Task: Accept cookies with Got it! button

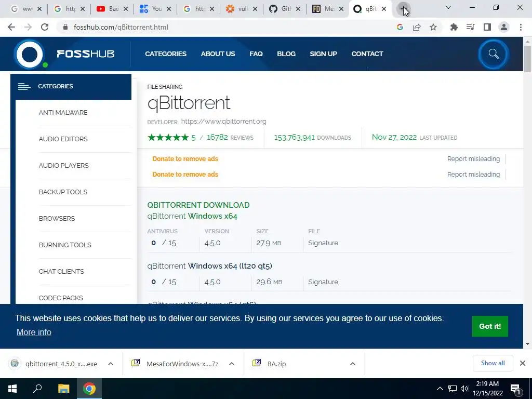Action: tap(490, 326)
